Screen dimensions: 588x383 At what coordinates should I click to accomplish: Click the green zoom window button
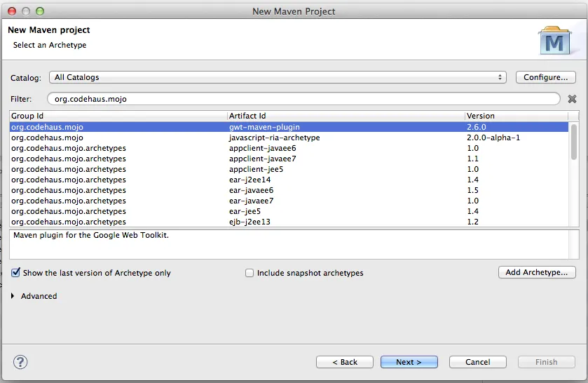click(40, 11)
